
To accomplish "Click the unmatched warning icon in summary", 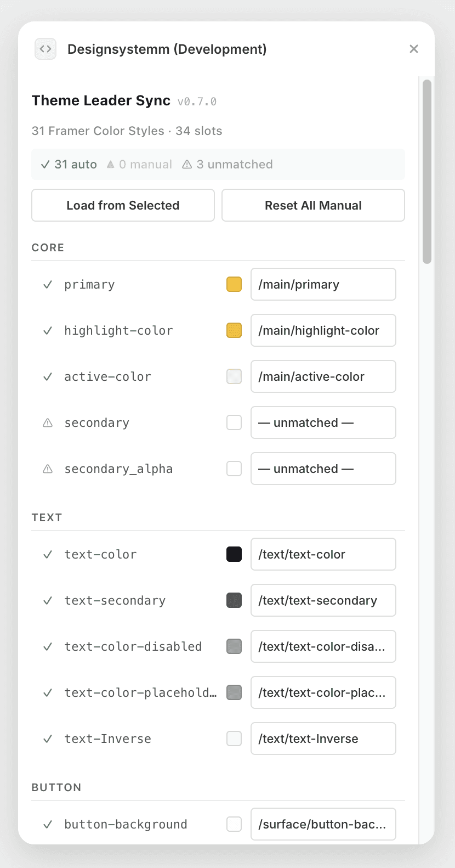I will (187, 164).
